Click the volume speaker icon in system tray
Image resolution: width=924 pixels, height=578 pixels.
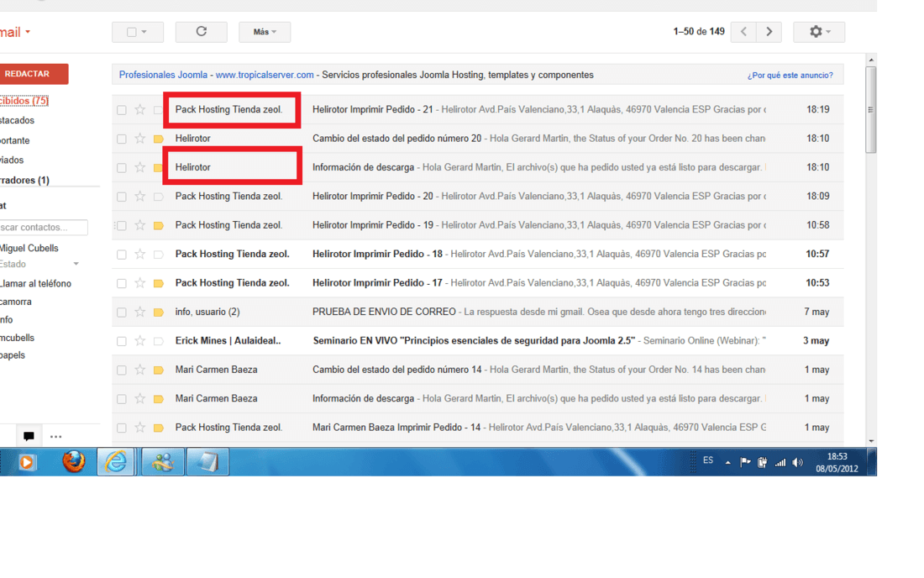(797, 463)
